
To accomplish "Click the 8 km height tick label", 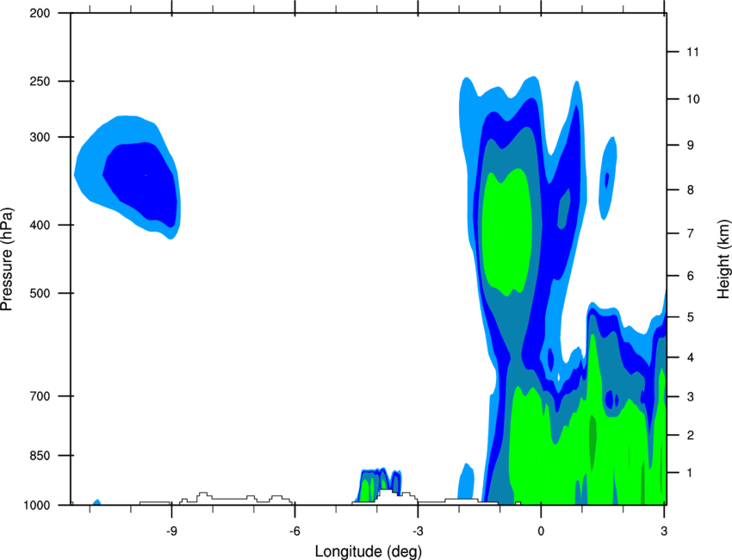I will (x=691, y=190).
